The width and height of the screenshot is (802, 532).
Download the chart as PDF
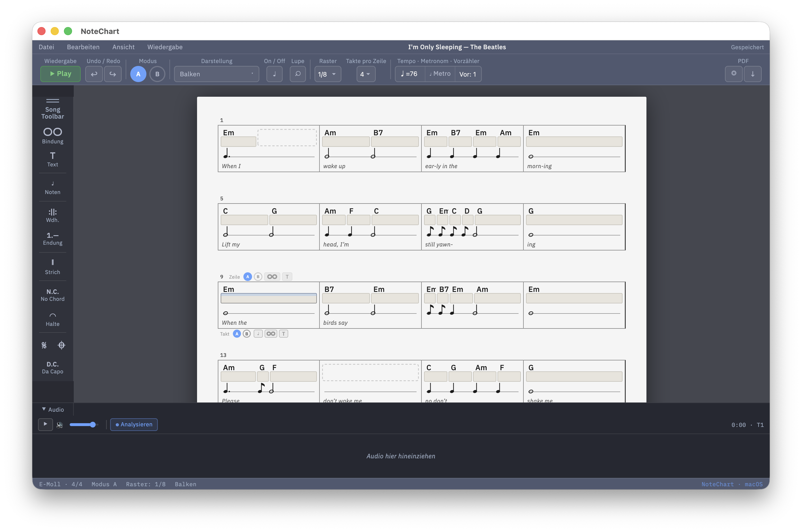752,74
